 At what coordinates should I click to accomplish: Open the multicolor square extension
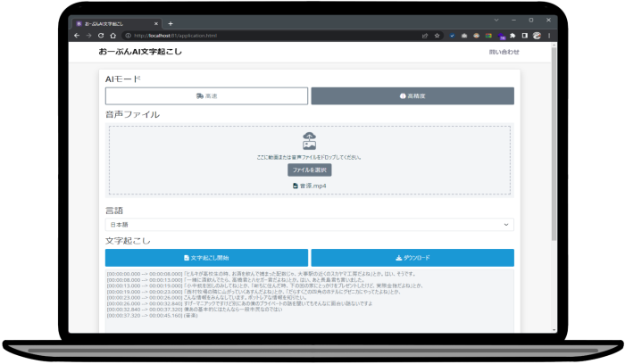click(x=488, y=36)
